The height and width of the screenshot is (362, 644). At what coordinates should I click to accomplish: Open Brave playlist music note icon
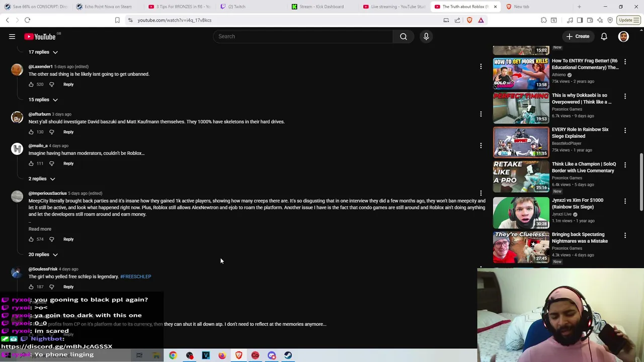pyautogui.click(x=570, y=20)
